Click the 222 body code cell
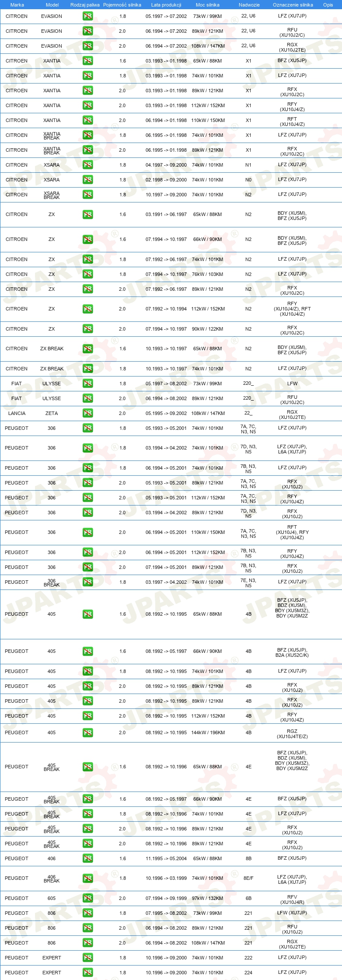The image size is (342, 980). point(248,958)
